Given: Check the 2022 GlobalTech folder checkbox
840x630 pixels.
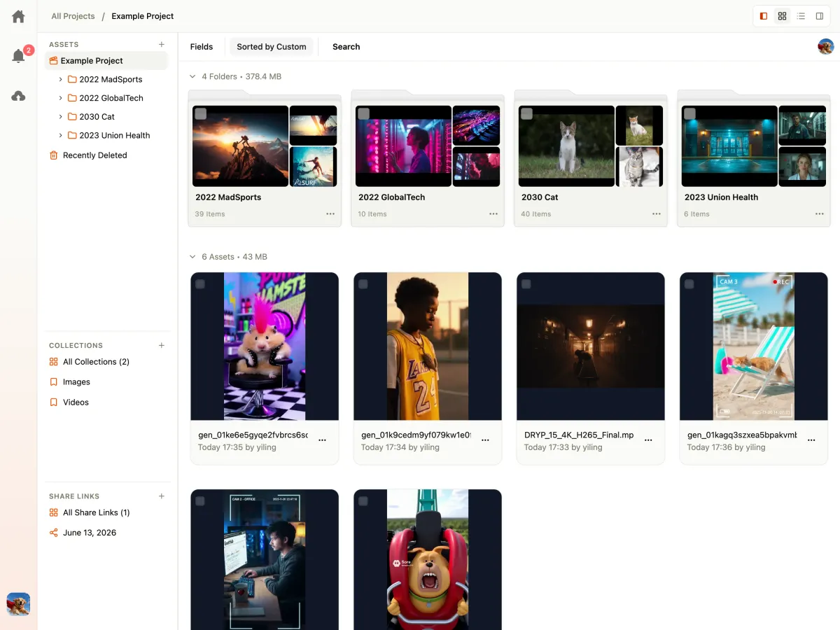Looking at the screenshot, I should tap(363, 113).
